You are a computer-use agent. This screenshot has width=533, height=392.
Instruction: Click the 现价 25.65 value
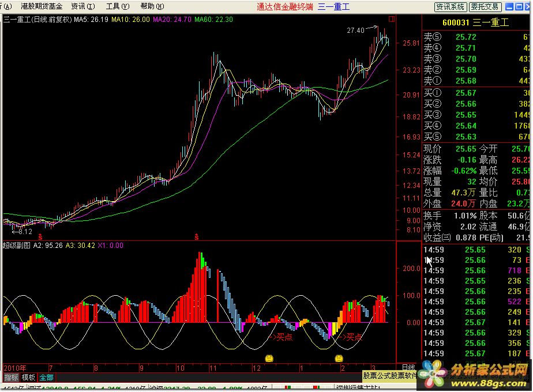click(x=466, y=149)
